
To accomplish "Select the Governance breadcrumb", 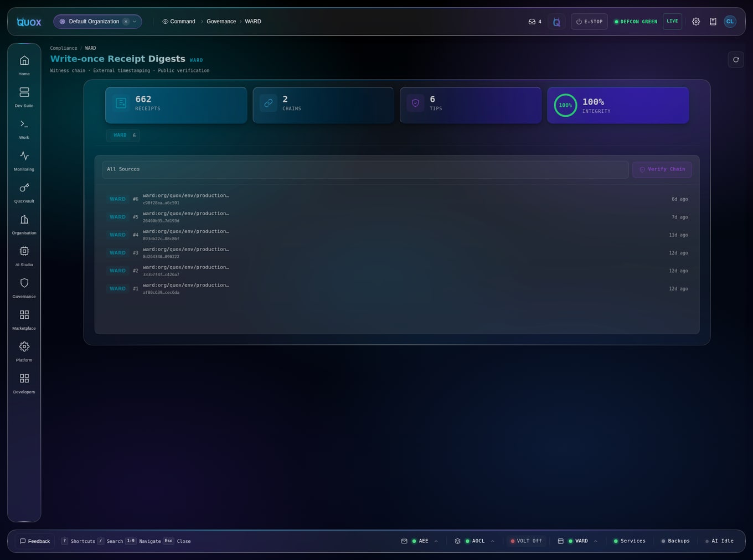I will tap(221, 22).
